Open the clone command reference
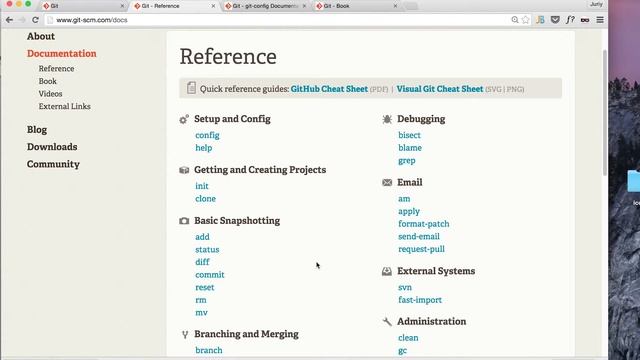This screenshot has width=640, height=360. pos(205,199)
